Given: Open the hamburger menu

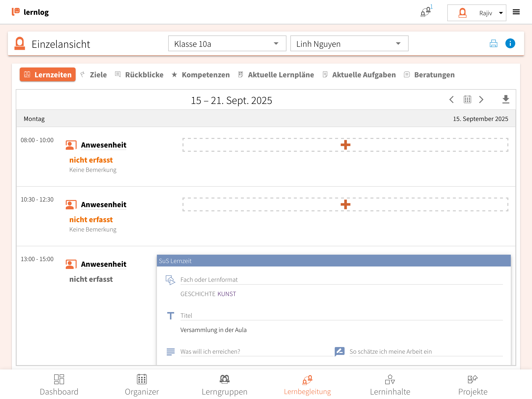Looking at the screenshot, I should point(516,12).
